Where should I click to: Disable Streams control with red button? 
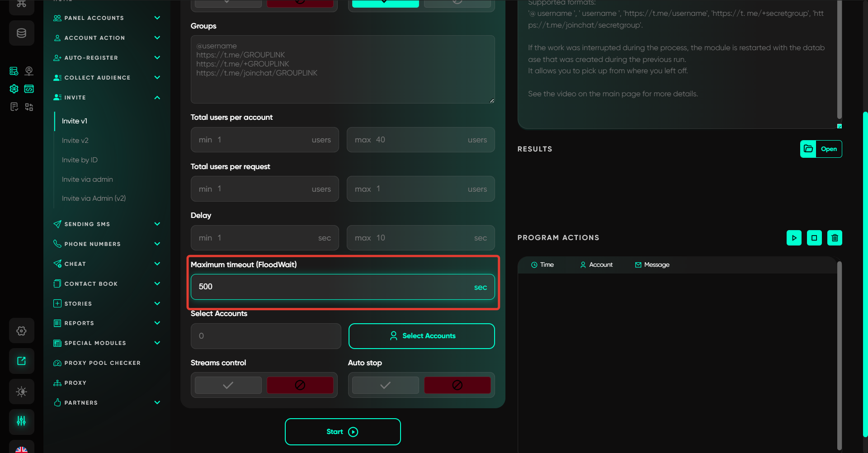[x=300, y=385]
